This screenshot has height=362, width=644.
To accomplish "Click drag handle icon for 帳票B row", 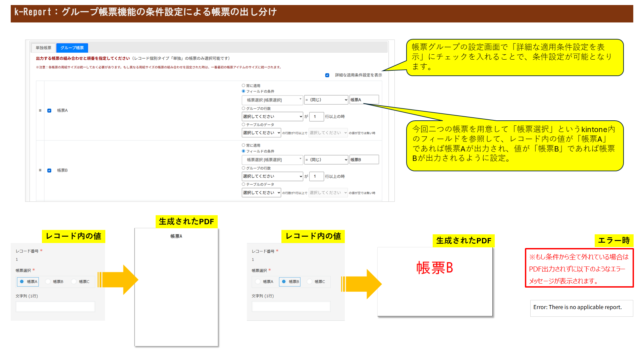I will tap(40, 170).
